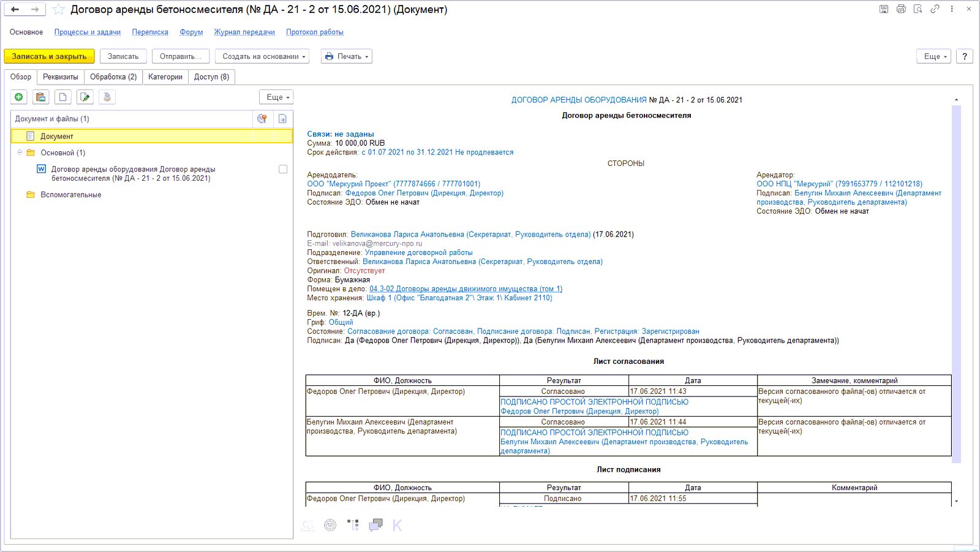Click the blank page file icon
980x552 pixels.
pos(63,97)
